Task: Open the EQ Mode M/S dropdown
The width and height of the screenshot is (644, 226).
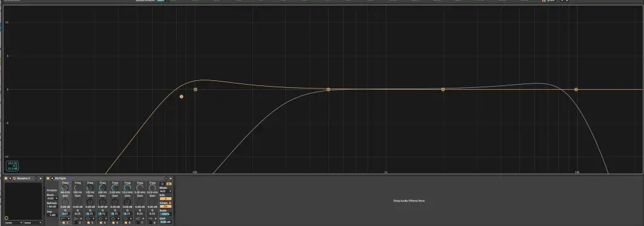Action: [x=165, y=191]
